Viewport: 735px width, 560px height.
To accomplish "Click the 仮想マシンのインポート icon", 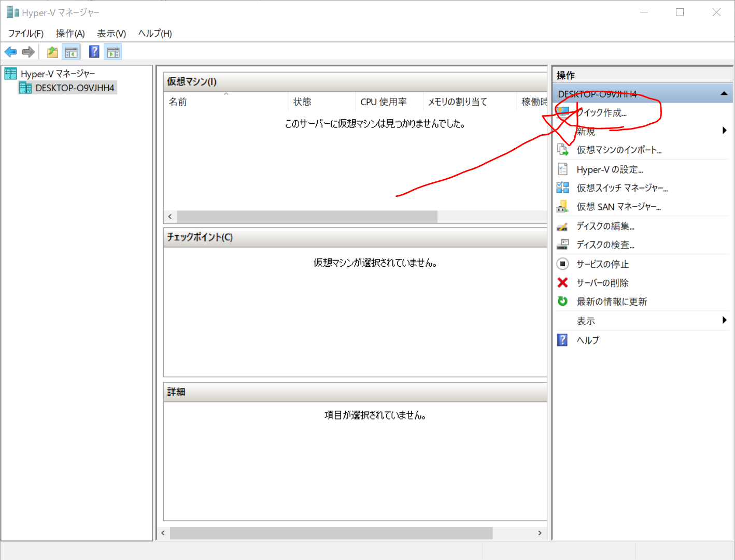I will pyautogui.click(x=562, y=150).
